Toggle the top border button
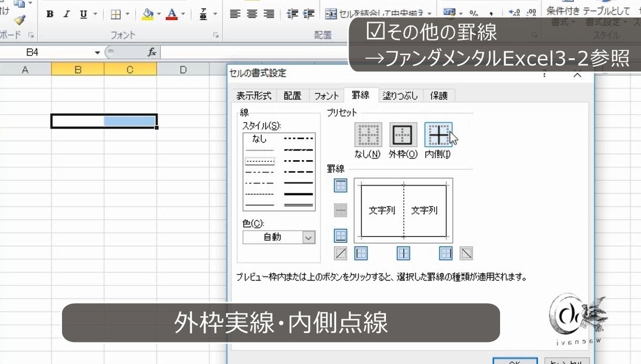 click(340, 185)
